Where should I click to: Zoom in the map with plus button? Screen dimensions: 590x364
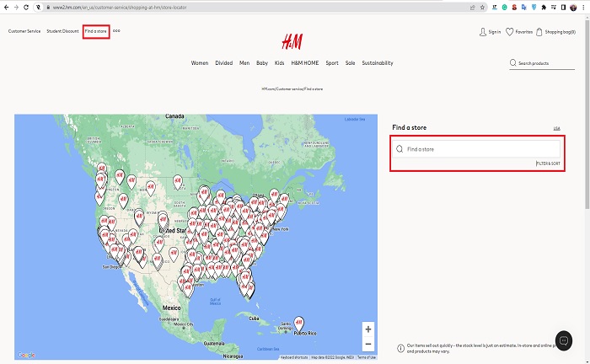(x=368, y=329)
